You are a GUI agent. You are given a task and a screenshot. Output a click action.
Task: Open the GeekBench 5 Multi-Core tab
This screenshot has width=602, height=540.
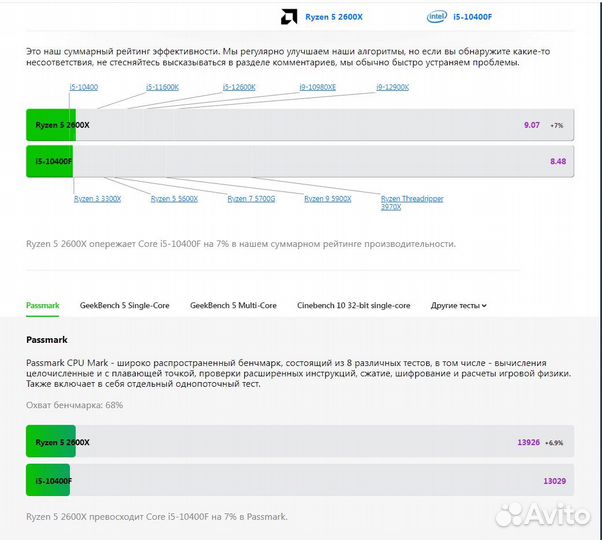233,305
